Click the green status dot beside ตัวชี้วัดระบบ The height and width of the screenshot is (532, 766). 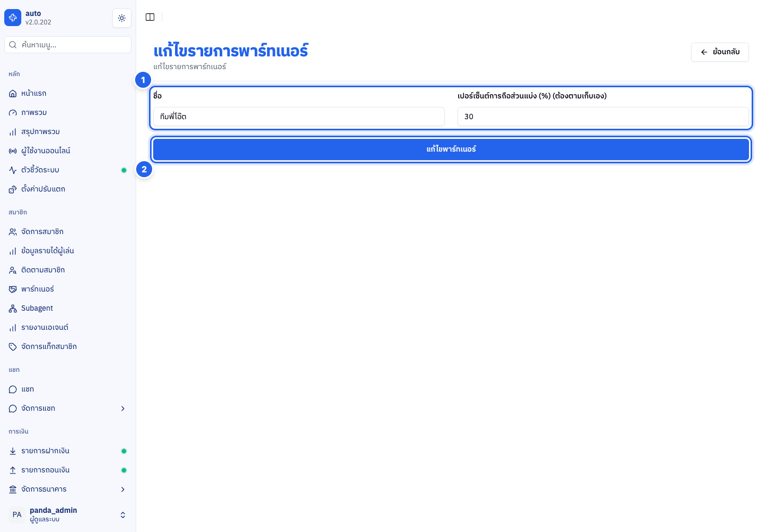coord(124,170)
